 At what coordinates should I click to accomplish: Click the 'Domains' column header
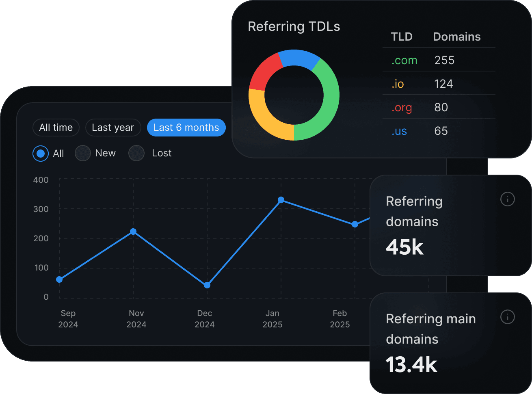pyautogui.click(x=456, y=37)
